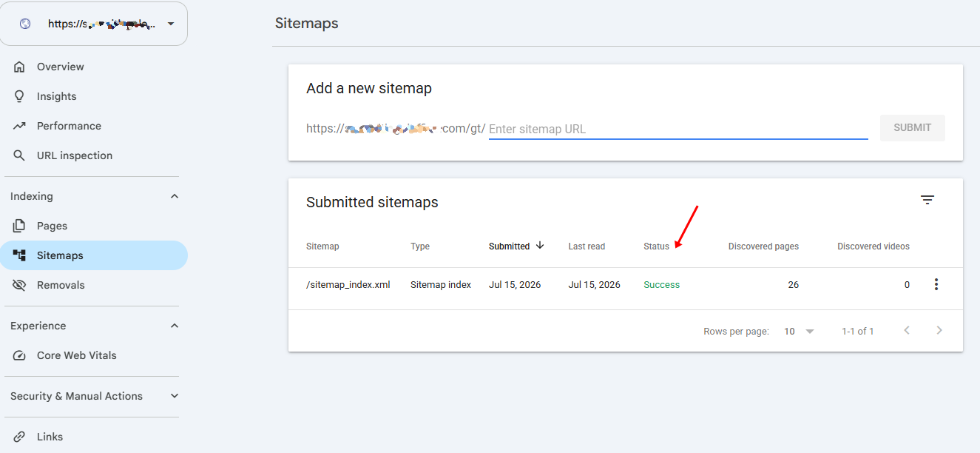The width and height of the screenshot is (980, 453).
Task: Click the Sitemap index type cell
Action: point(441,285)
